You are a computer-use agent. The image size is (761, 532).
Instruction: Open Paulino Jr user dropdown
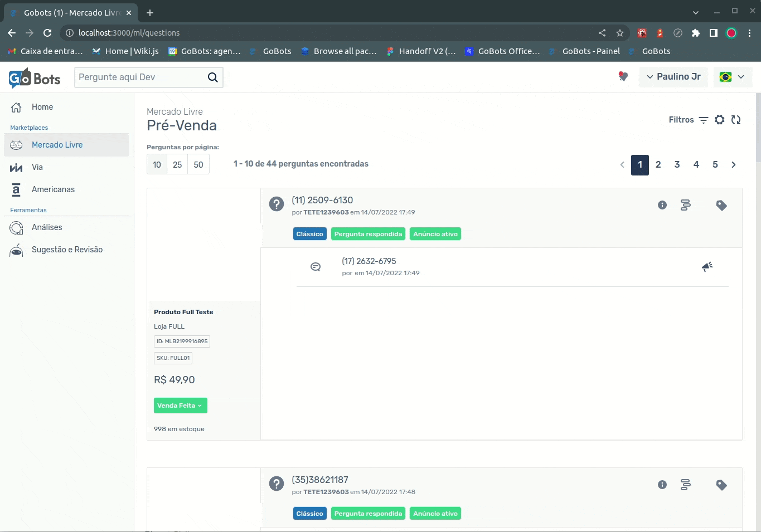pyautogui.click(x=673, y=77)
